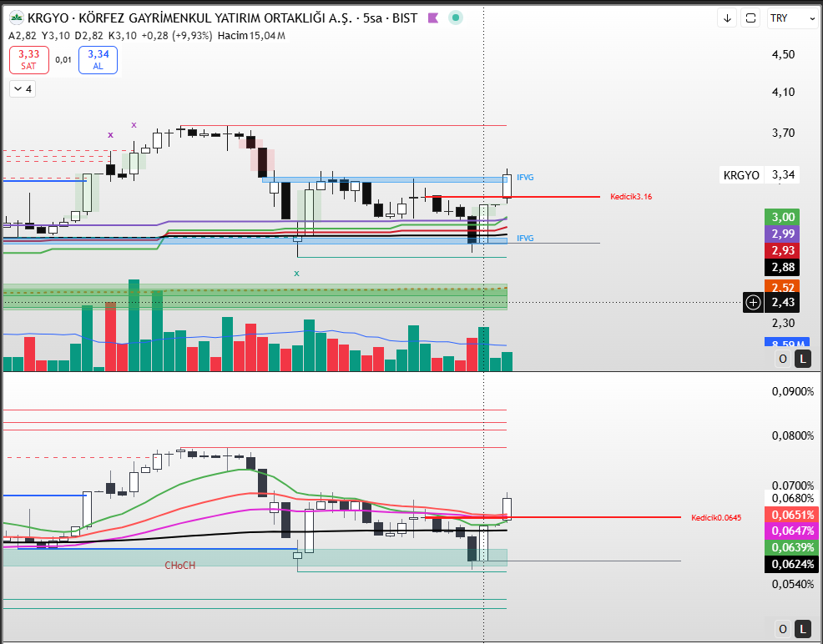Screen dimensions: 823x644
Task: Click the BIST exchange label
Action: 405,18
